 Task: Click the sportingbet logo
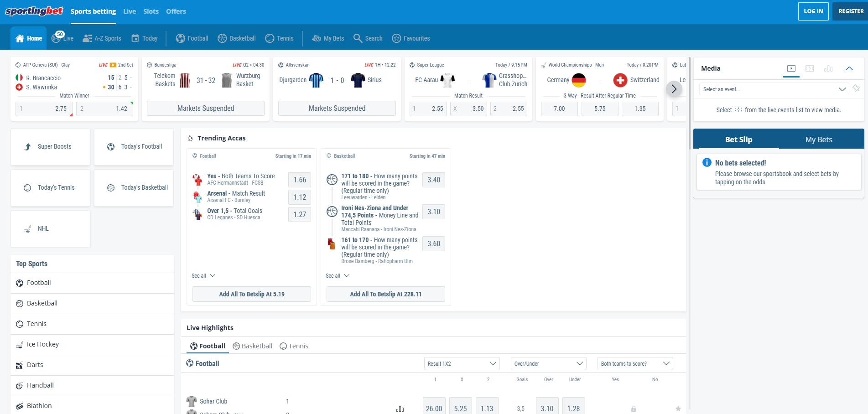(34, 11)
